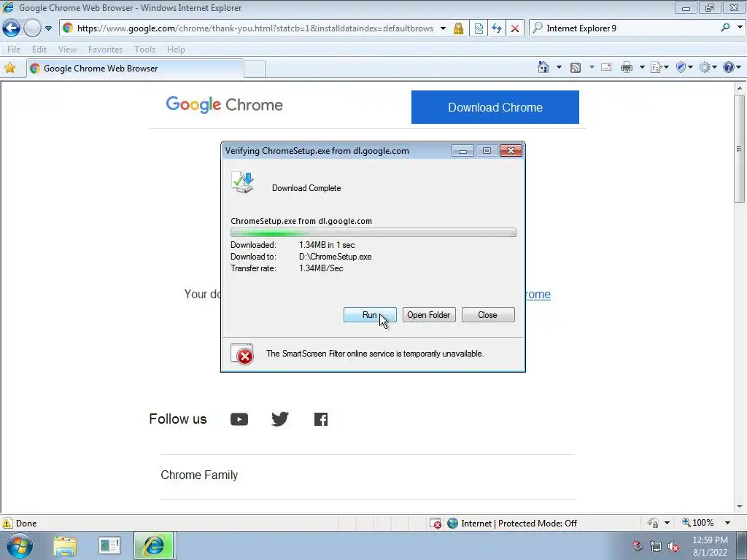Image resolution: width=747 pixels, height=560 pixels.
Task: Expand the search provider dropdown arrow
Action: tap(740, 28)
